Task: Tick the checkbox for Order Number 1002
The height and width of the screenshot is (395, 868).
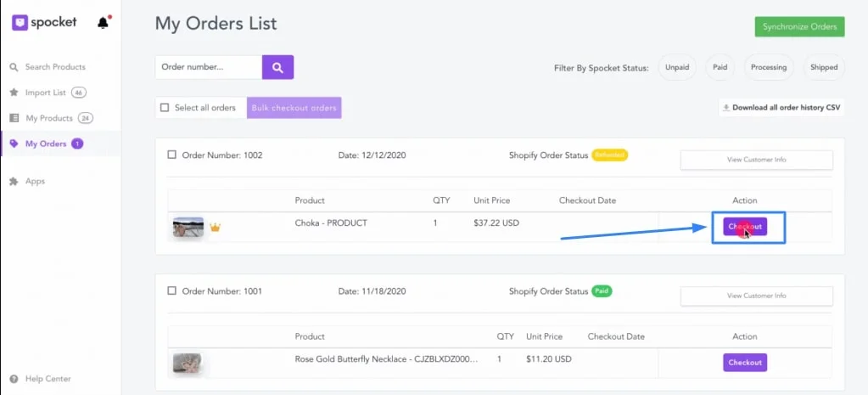Action: (x=172, y=155)
